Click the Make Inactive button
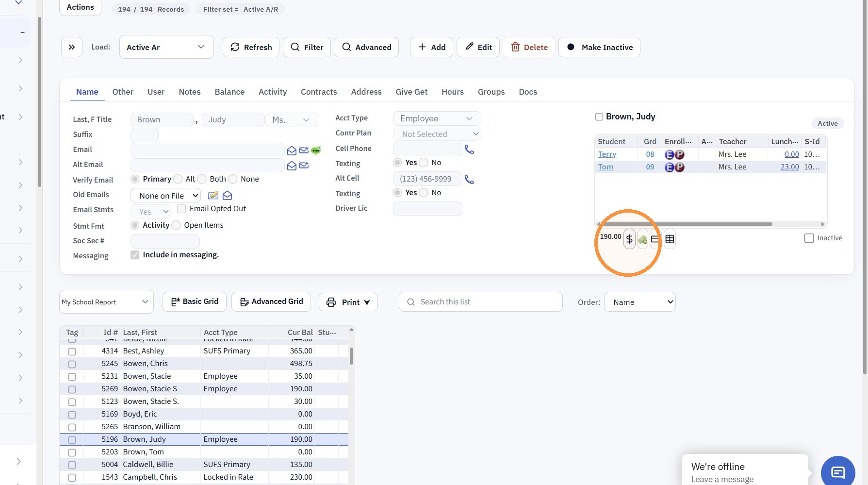 click(599, 47)
